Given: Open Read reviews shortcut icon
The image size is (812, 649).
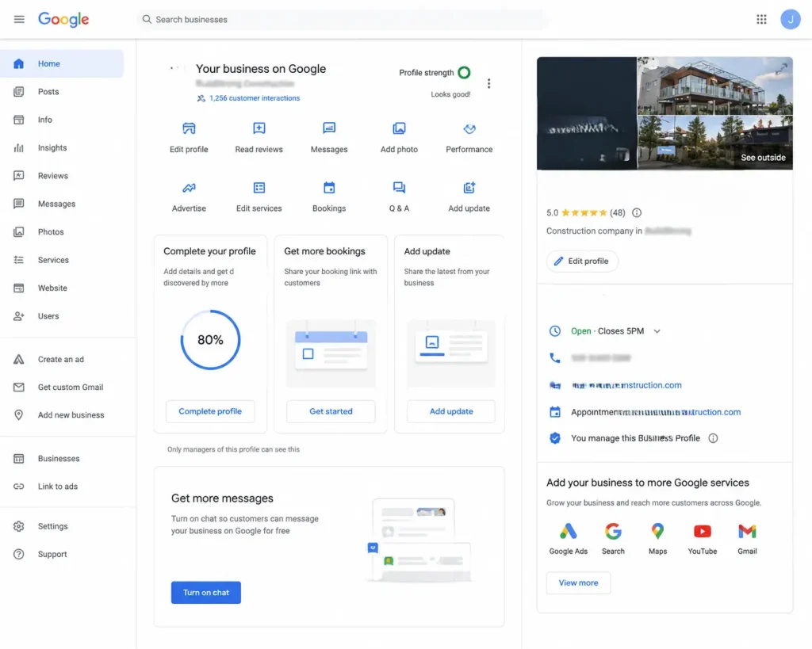Looking at the screenshot, I should point(259,128).
